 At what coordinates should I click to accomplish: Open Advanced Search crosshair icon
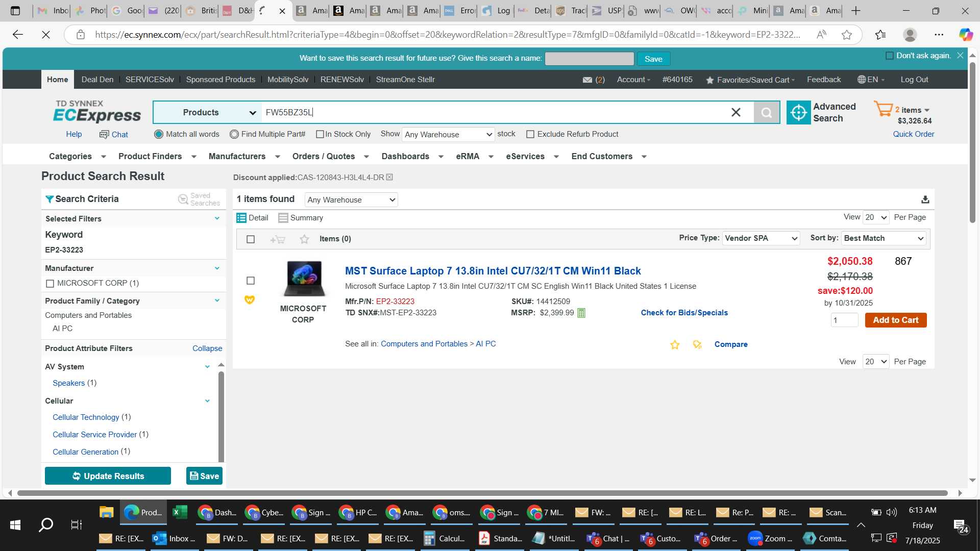[x=798, y=112]
